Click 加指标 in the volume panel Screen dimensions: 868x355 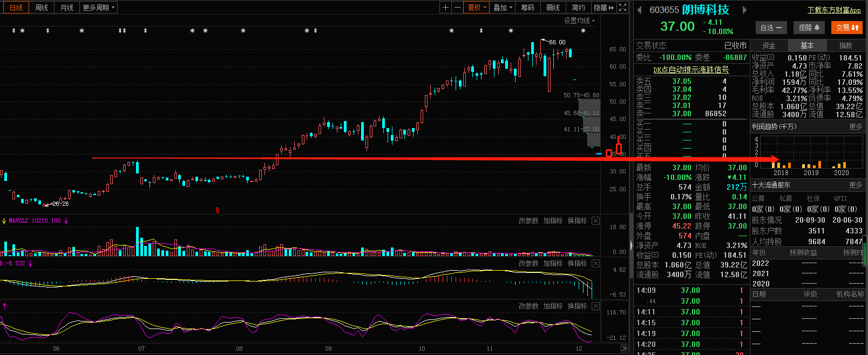553,220
